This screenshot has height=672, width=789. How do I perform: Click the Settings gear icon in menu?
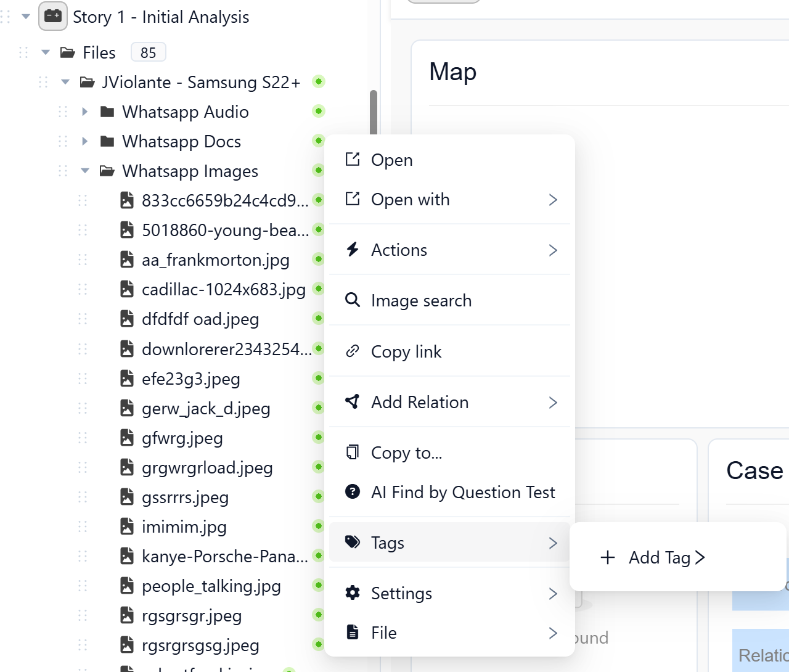point(353,593)
